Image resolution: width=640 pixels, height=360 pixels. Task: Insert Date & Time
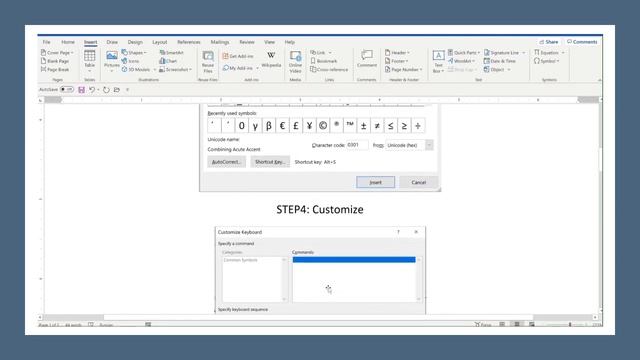(x=500, y=61)
